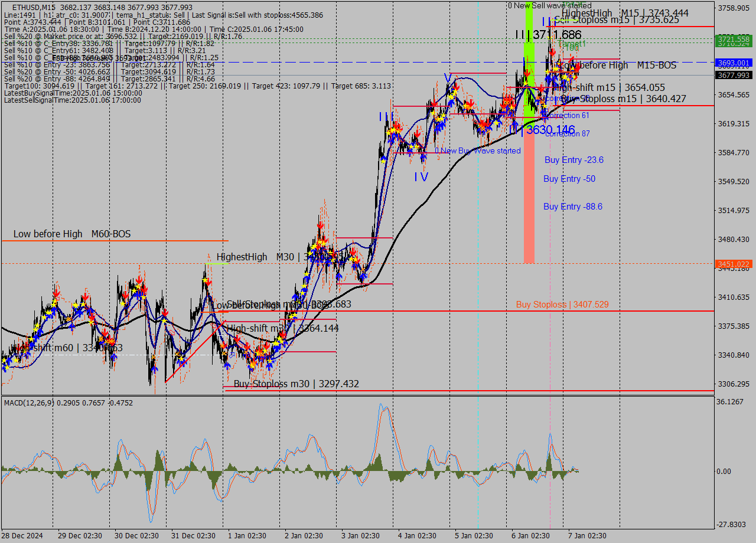Click the -27.8303 value on MACD scale

(731, 525)
